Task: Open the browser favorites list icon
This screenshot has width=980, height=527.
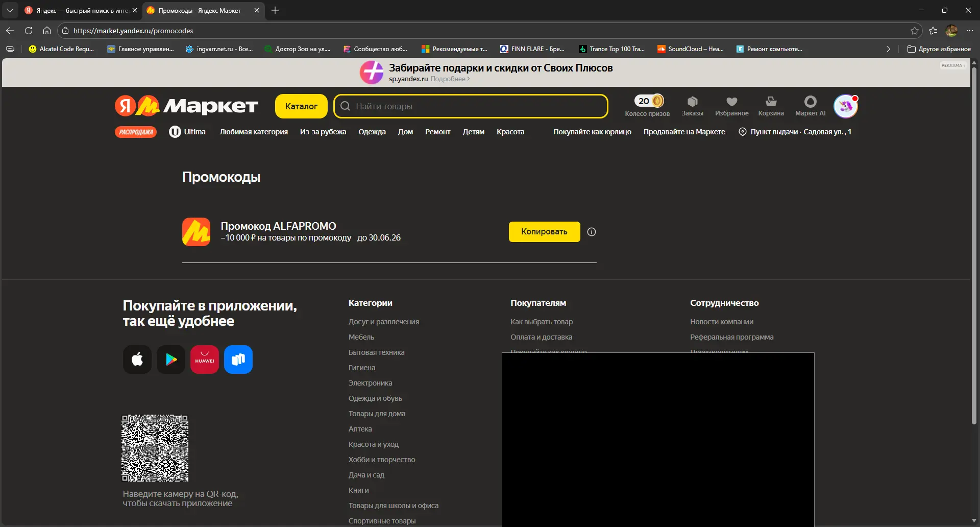Action: point(933,31)
